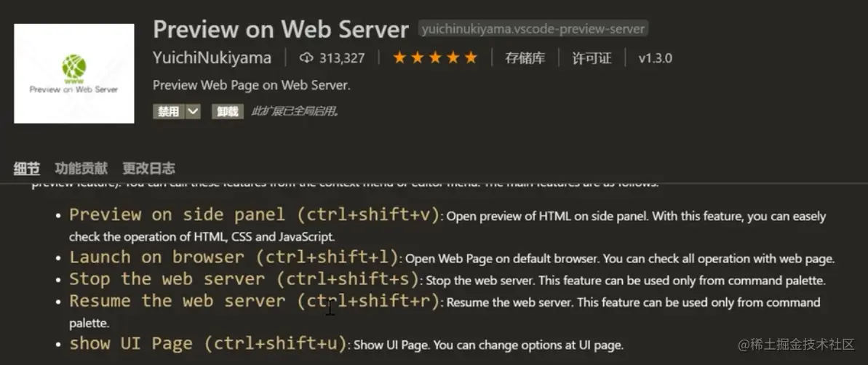Switch to the 功能贡献 tab
Screen dimensions: 868x365
81,169
